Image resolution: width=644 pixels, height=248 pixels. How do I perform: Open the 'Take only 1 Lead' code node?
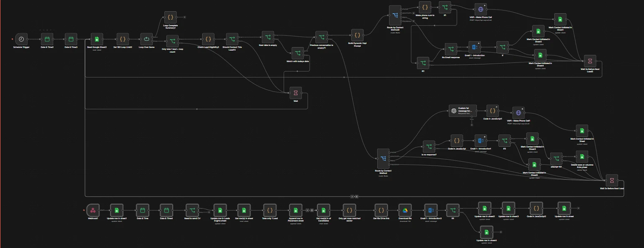coord(270,210)
